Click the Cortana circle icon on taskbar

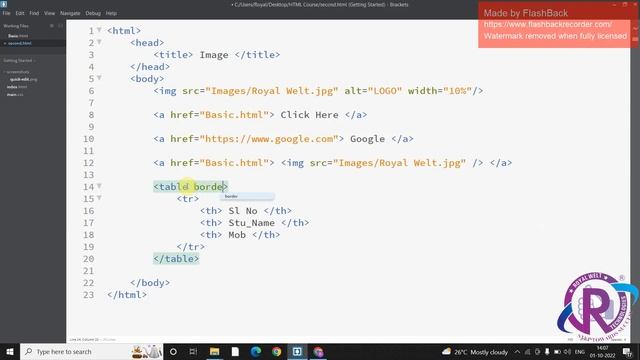[x=173, y=351]
